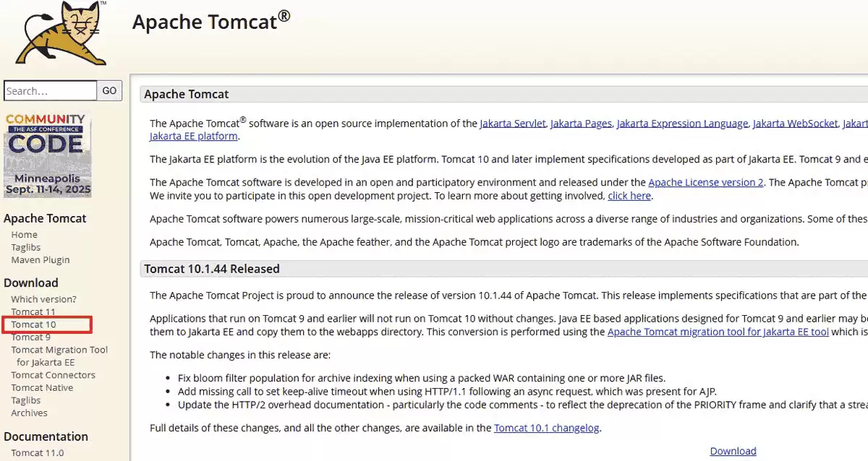Click the 'Add missing call to set keep-alive' bullet
Viewport: 868px width, 461px height.
(x=447, y=391)
